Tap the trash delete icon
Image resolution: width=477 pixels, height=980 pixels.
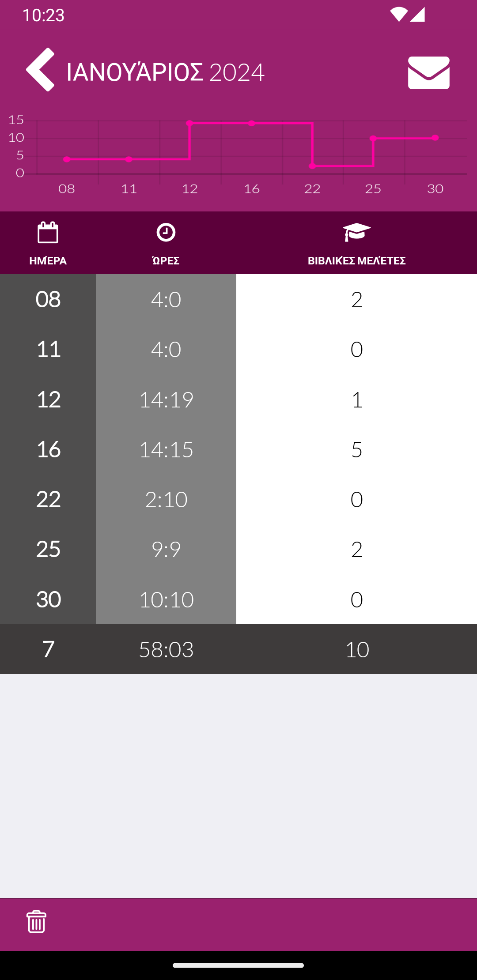coord(36,922)
